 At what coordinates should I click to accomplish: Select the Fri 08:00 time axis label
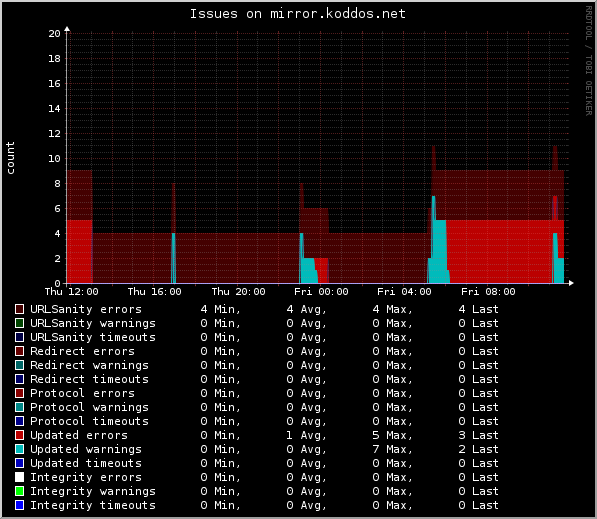point(488,292)
